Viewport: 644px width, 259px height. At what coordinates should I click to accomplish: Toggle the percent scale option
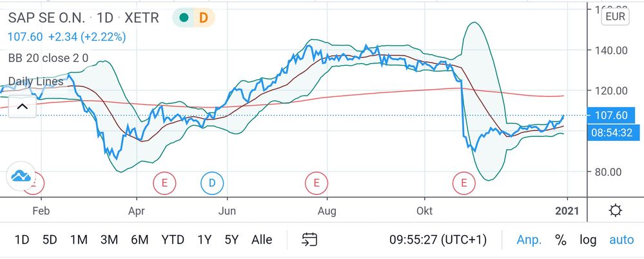coord(561,240)
